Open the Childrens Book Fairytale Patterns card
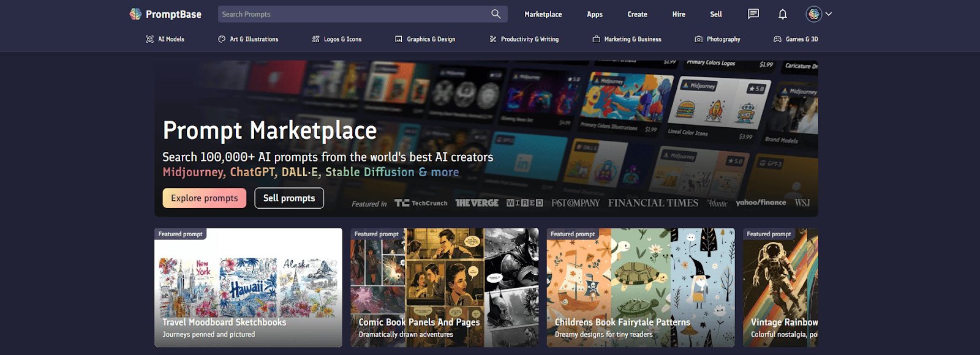 coord(641,288)
